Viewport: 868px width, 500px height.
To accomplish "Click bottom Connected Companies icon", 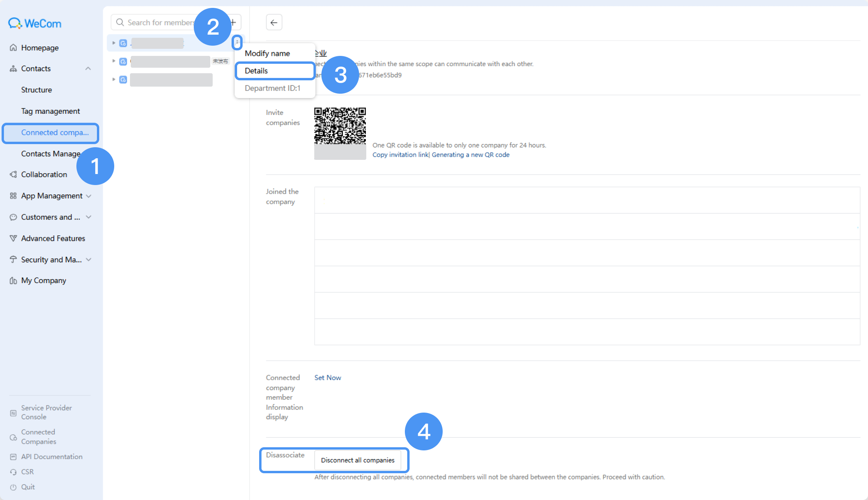I will tap(13, 437).
